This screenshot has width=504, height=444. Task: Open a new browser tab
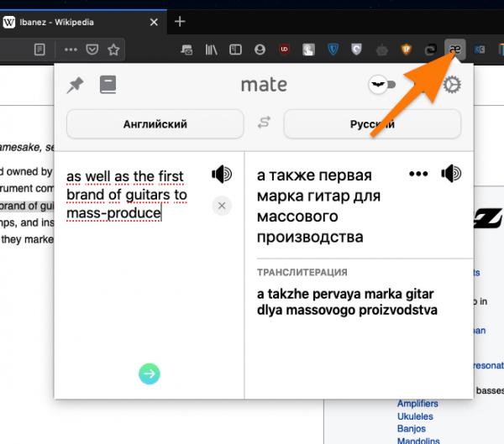click(x=180, y=22)
